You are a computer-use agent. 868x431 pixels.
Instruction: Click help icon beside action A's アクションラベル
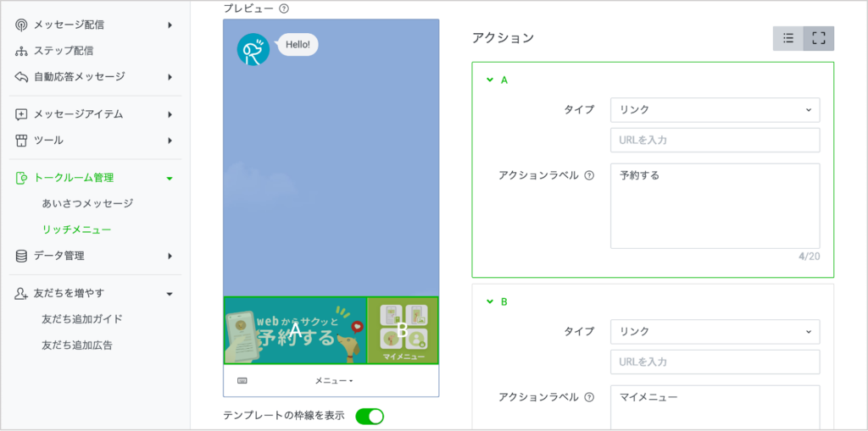[x=589, y=176]
